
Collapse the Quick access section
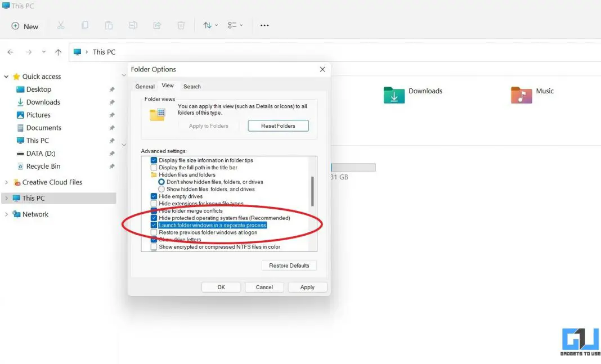point(6,76)
